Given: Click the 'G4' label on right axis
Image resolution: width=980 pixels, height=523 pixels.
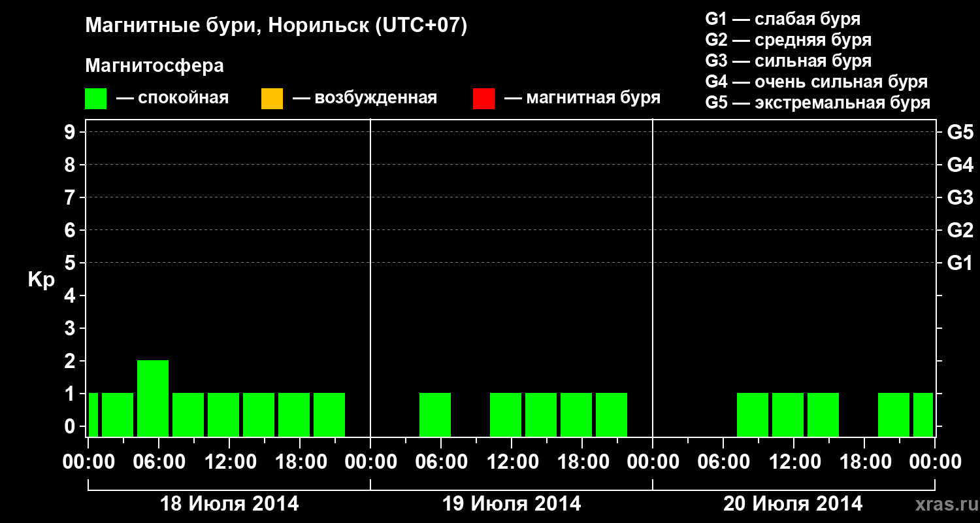Looking at the screenshot, I should coord(960,165).
